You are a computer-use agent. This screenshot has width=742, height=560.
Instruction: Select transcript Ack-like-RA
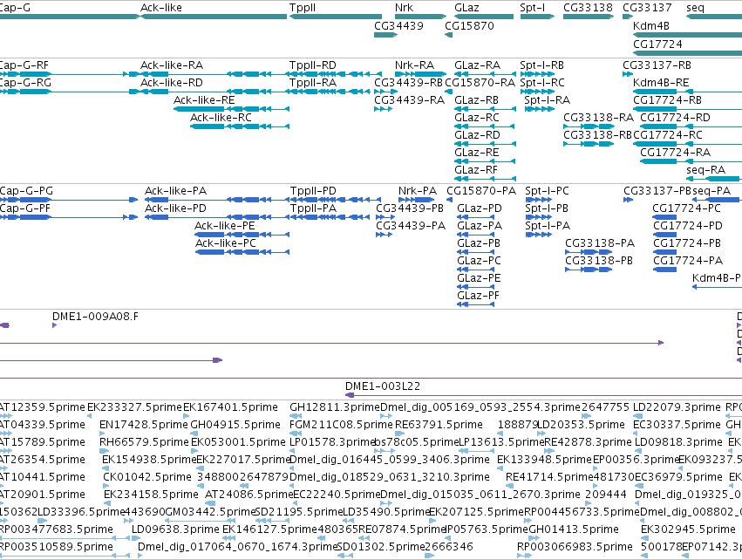click(172, 65)
